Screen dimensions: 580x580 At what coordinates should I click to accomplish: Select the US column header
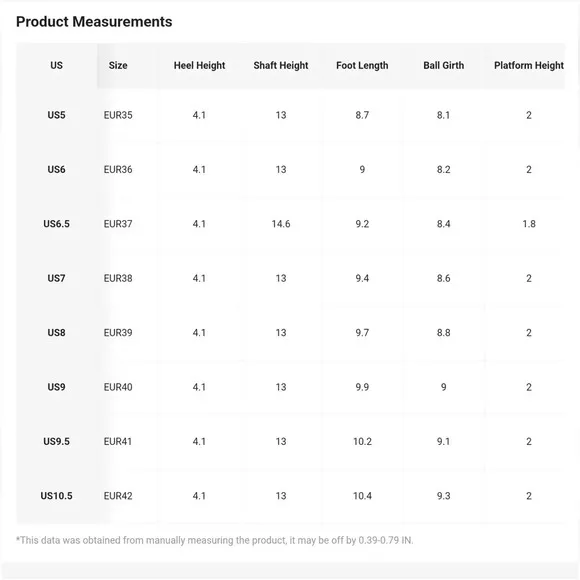56,65
